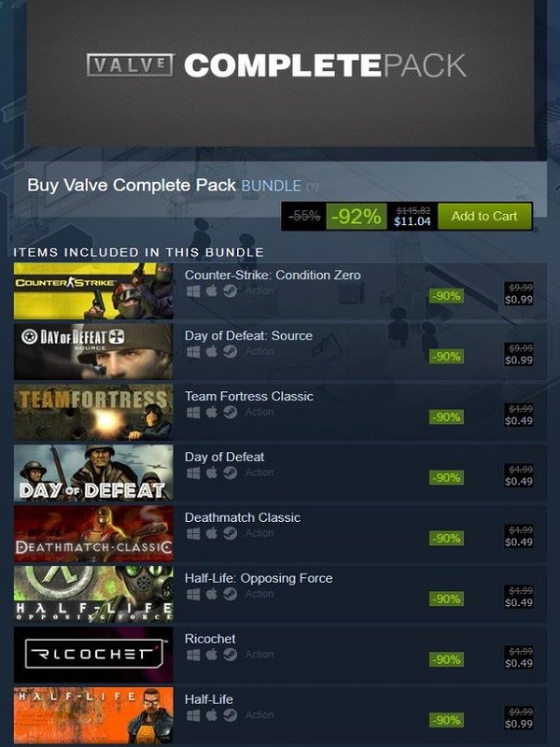Click the Steam icon under Team Fortress Classic

point(230,412)
